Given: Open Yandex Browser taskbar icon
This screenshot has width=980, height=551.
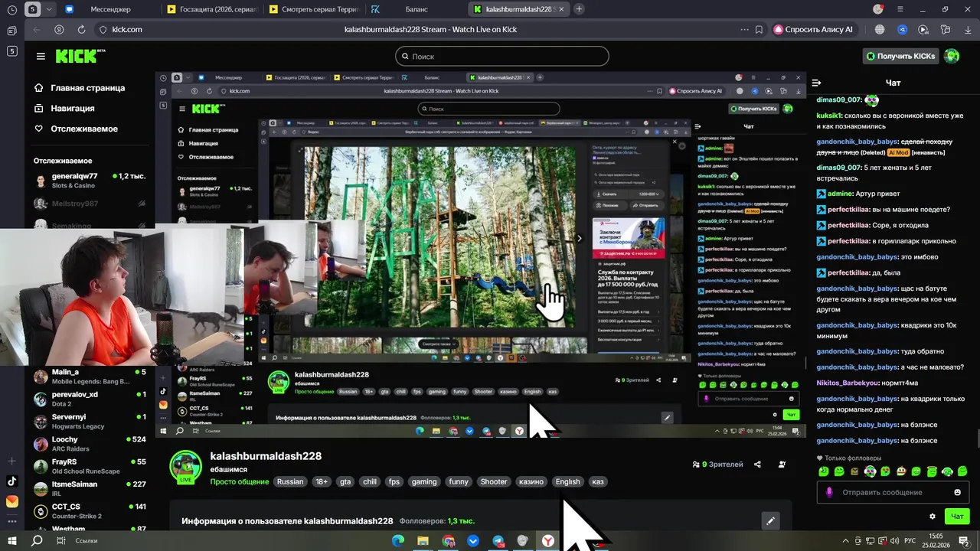Looking at the screenshot, I should pos(549,541).
